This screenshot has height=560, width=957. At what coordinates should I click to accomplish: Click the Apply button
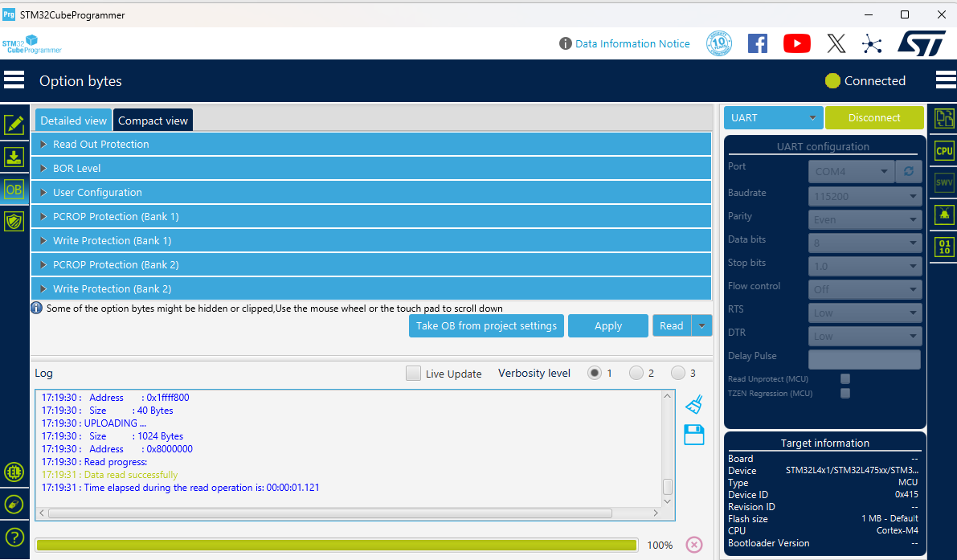(608, 325)
